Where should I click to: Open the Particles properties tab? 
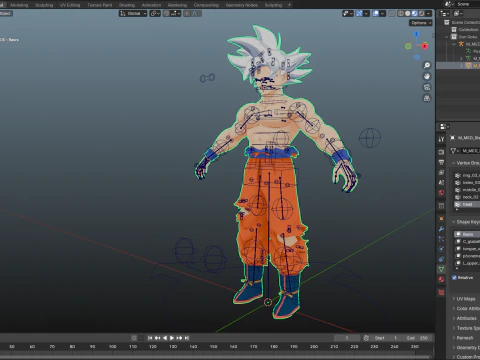441,239
